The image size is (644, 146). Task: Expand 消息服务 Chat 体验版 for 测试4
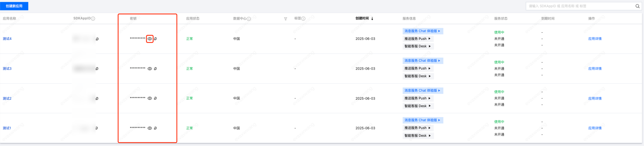point(423,31)
